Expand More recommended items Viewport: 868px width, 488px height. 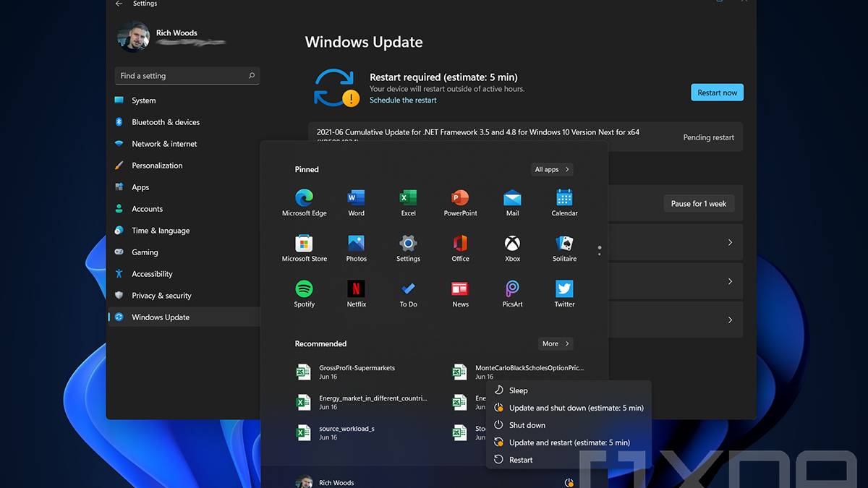coord(556,343)
